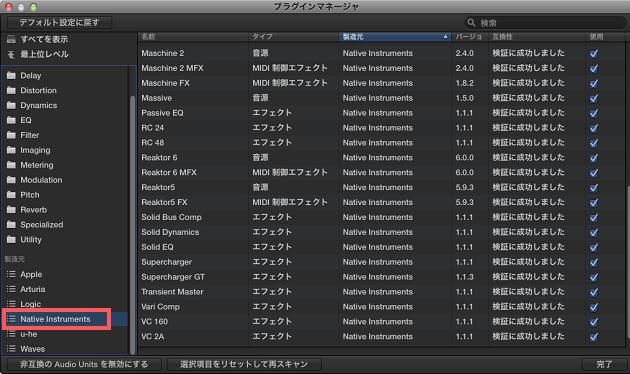Toggle the Massive use checkbox
The image size is (630, 374).
(x=593, y=98)
